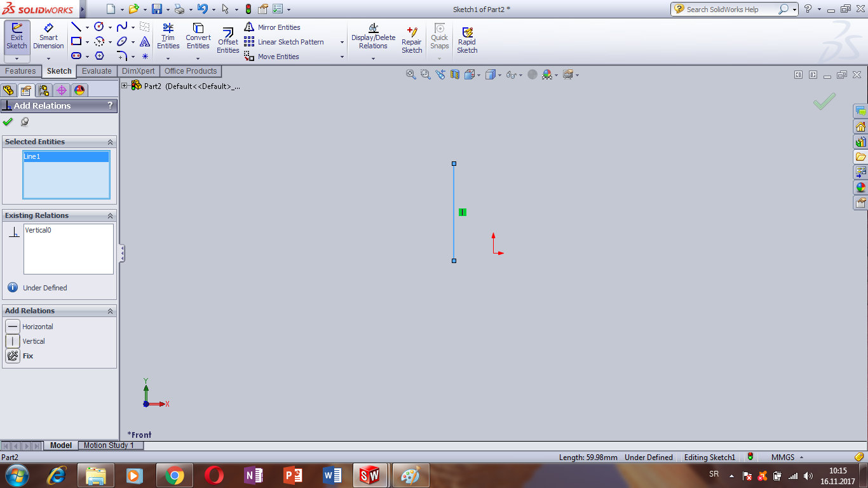Open the Exit Sketch dropdown arrow
The image size is (868, 488).
(17, 58)
